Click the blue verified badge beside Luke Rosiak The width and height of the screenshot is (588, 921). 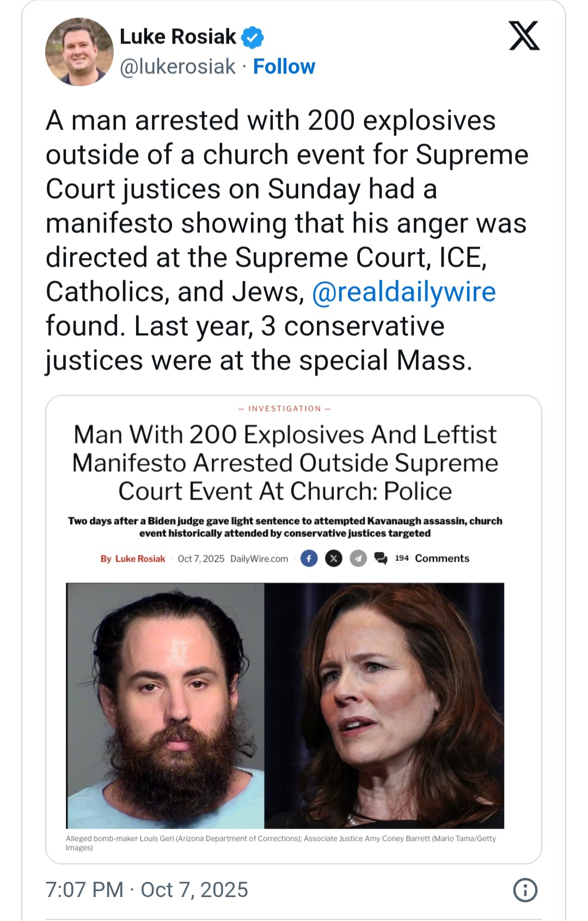click(x=253, y=37)
